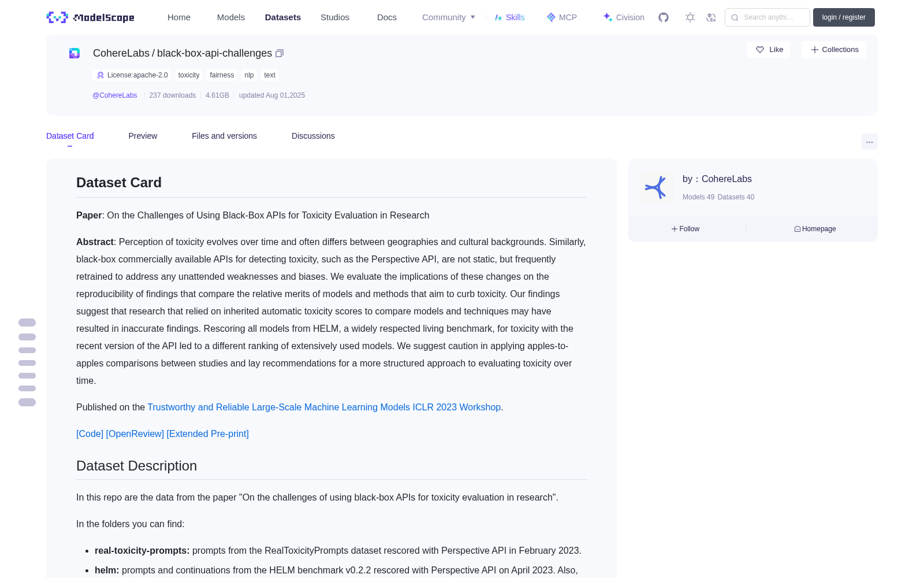Open the @CohereLabs profile link
Screen dimensions: 924x578
pyautogui.click(x=115, y=95)
